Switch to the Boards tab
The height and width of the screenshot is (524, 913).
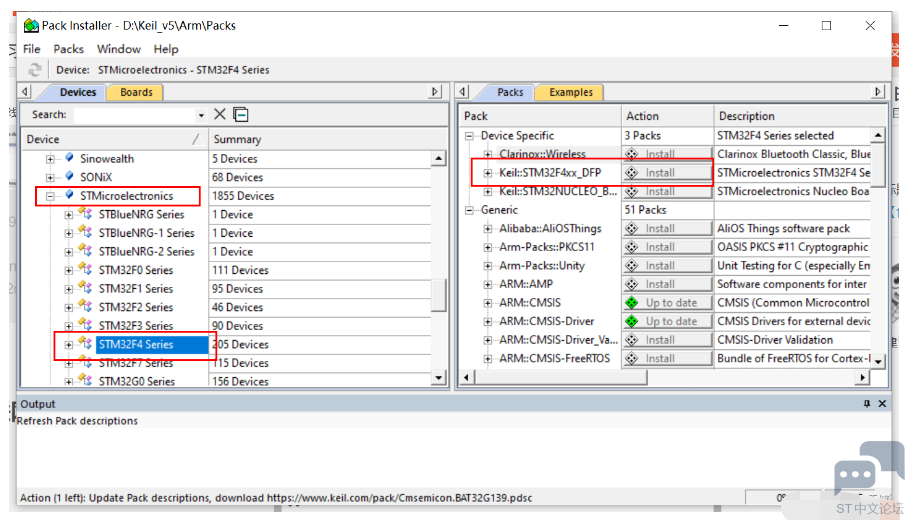pos(136,92)
